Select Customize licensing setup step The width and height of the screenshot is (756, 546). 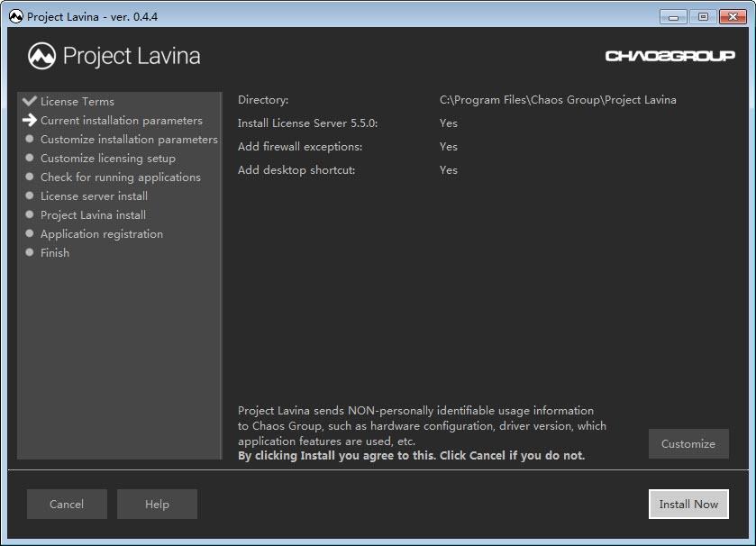(x=108, y=158)
